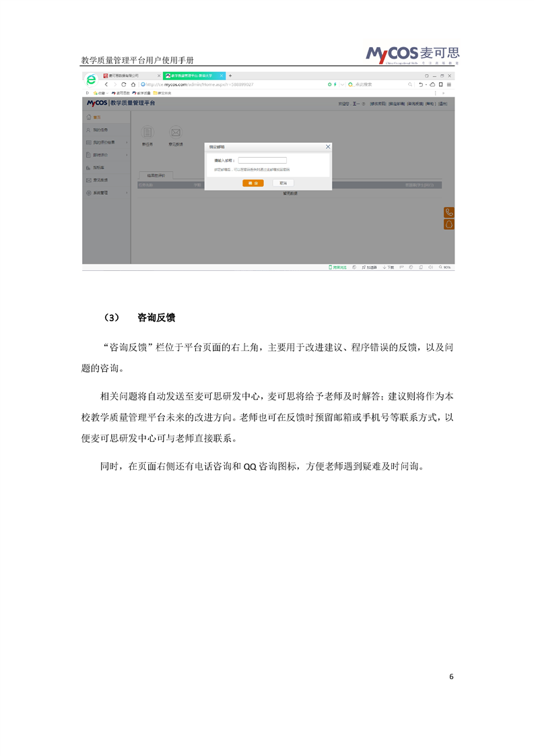Open the envelope feedback icon
534x756 pixels.
[x=175, y=133]
